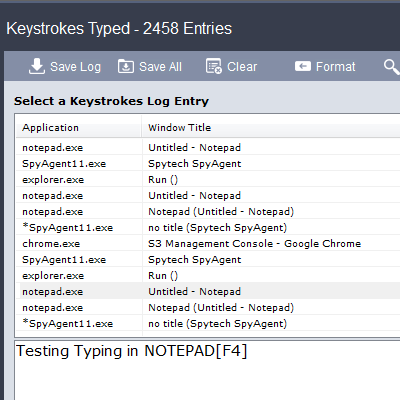Click into the keystrokes text display area
The height and width of the screenshot is (400, 400).
pyautogui.click(x=207, y=370)
